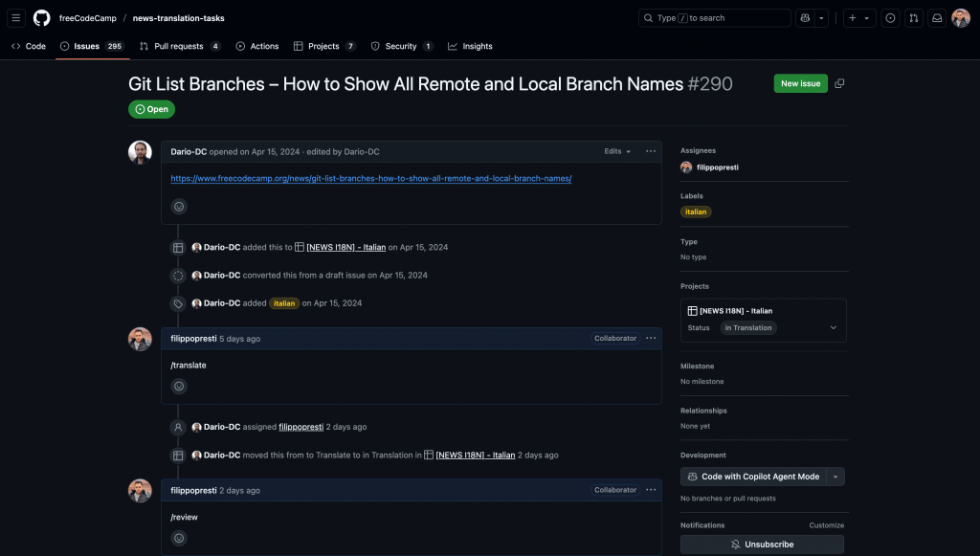The height and width of the screenshot is (556, 980).
Task: Click Dario-DC name in converted draft event
Action: point(222,276)
